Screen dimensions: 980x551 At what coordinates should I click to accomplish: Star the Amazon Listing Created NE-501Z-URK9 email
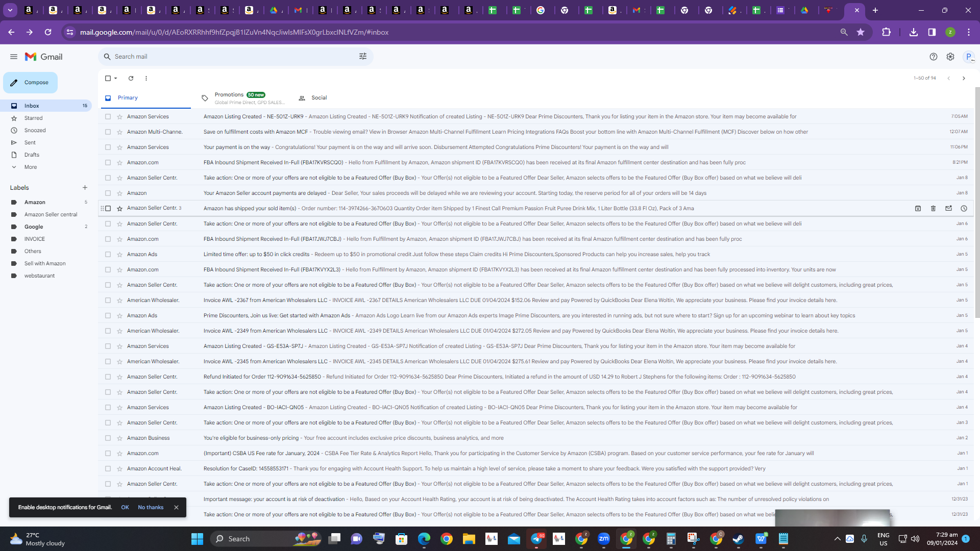point(119,117)
